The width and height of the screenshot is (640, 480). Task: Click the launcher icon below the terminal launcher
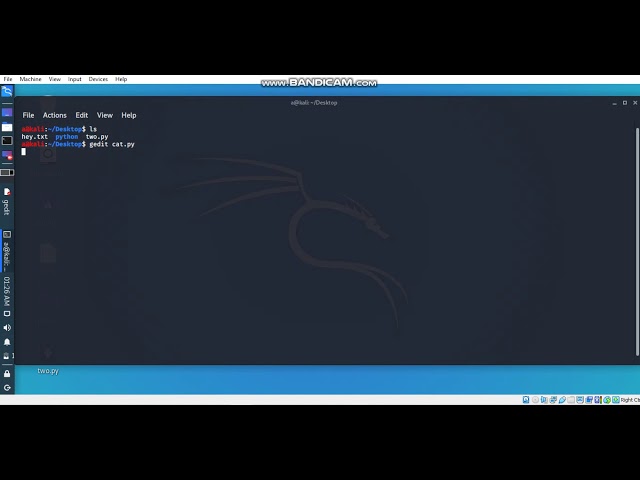[x=7, y=155]
